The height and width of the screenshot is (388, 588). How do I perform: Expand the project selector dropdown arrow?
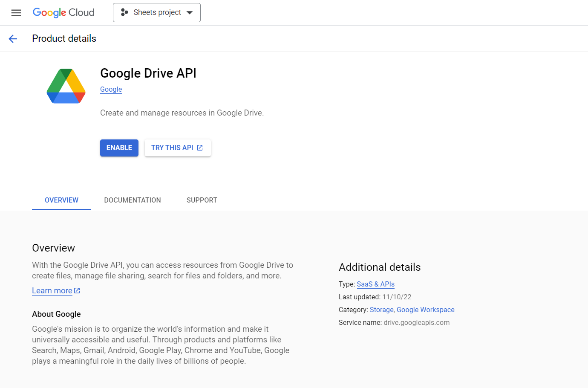click(x=190, y=12)
